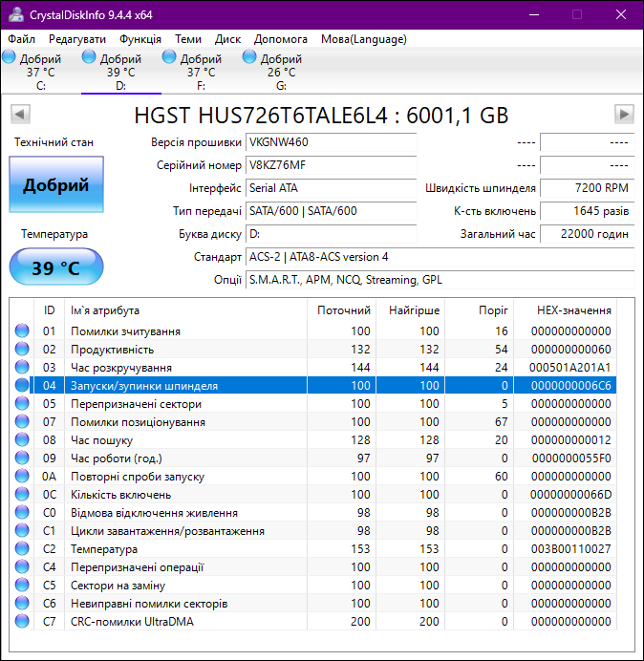Click the S.M.A.R.T. features field
The width and height of the screenshot is (644, 661).
click(440, 280)
